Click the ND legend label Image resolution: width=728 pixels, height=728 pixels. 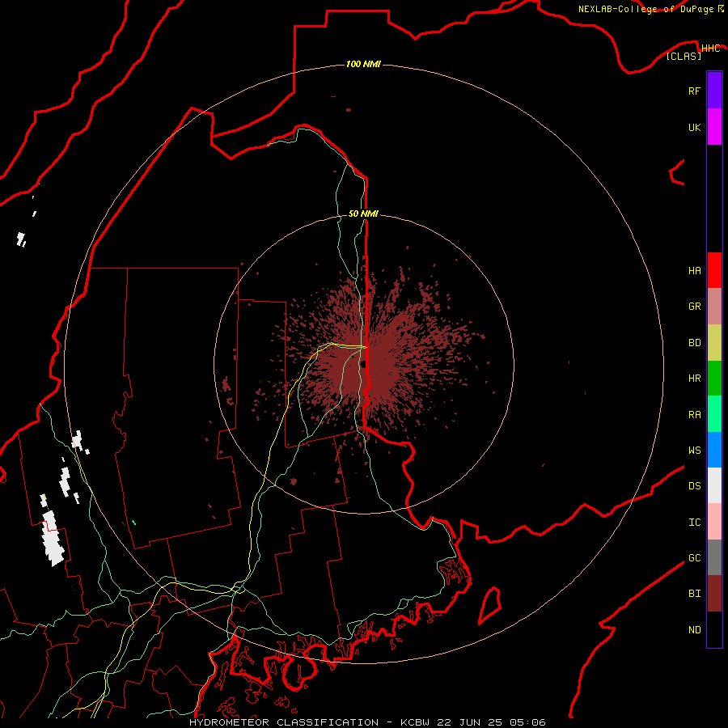tap(694, 630)
